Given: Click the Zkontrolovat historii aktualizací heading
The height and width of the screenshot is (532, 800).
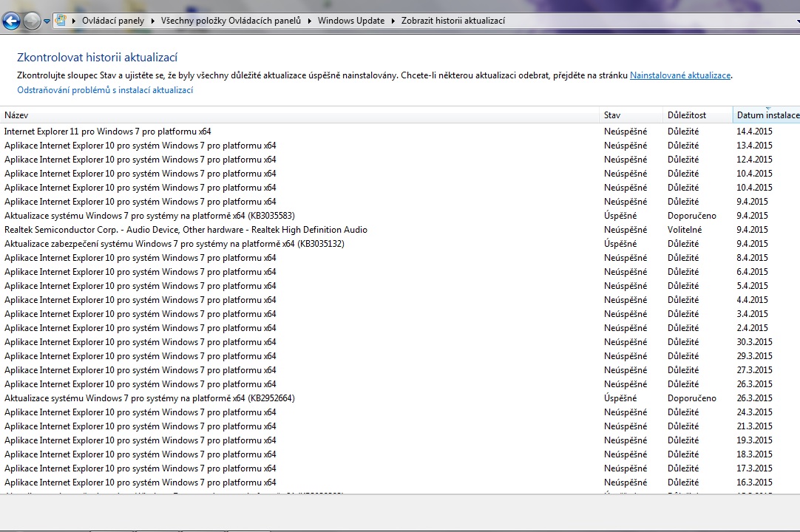Looking at the screenshot, I should tap(98, 58).
